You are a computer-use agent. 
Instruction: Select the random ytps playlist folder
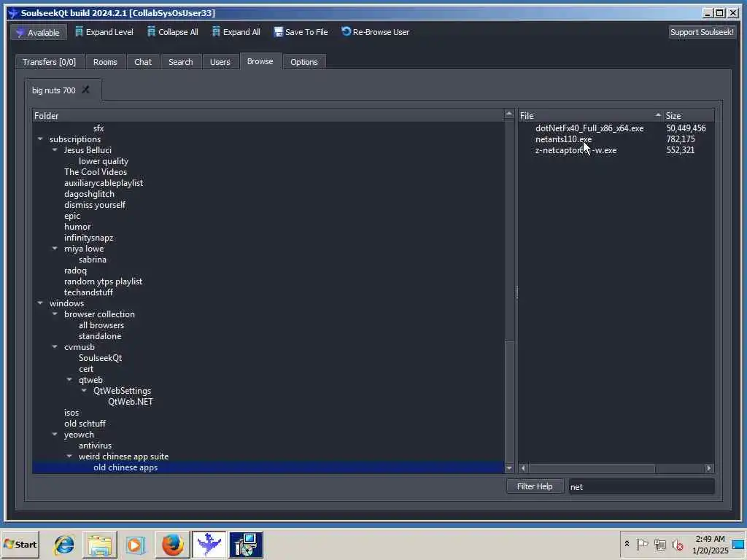coord(103,281)
